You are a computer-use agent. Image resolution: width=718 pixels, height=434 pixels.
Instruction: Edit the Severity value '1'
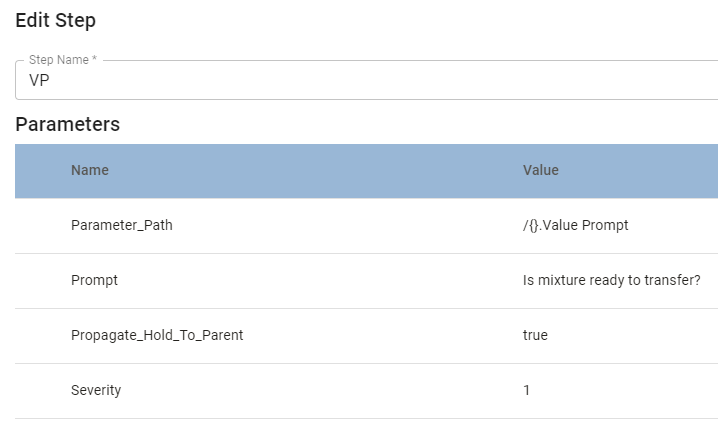pyautogui.click(x=527, y=390)
